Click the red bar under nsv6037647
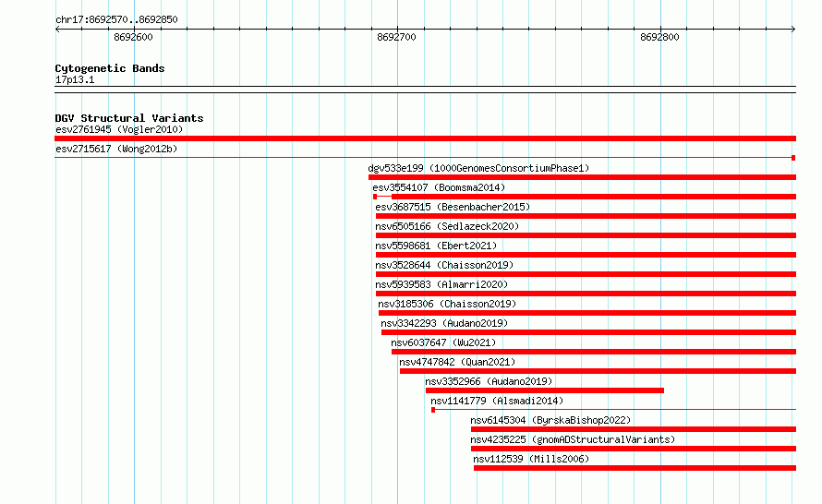 tap(594, 352)
